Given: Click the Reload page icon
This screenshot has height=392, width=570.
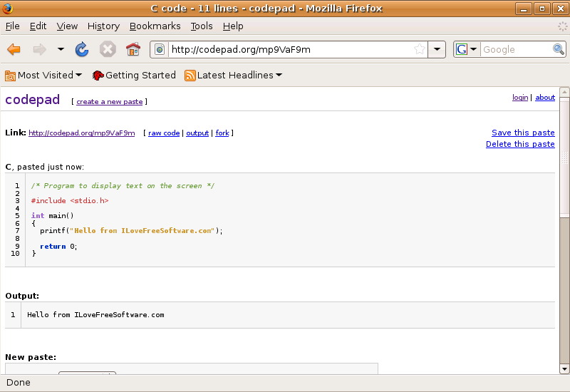Looking at the screenshot, I should [x=82, y=49].
